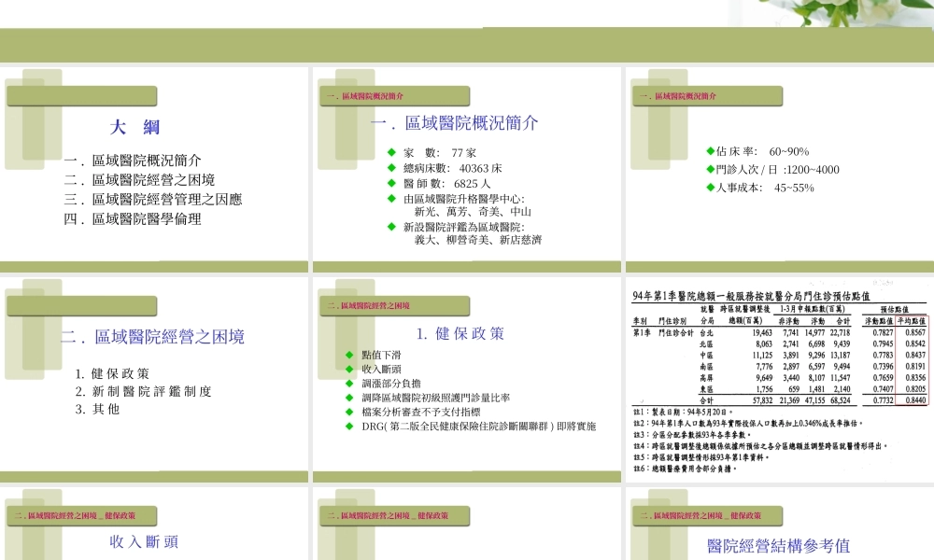The height and width of the screenshot is (560, 934).
Task: Click diamond bullet beside "點值下滑"
Action: 349,354
